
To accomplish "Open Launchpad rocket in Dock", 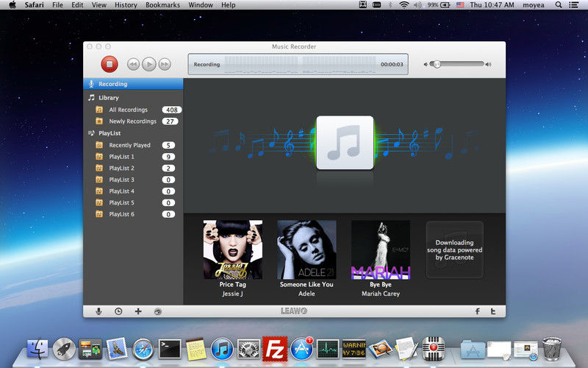I will coord(64,349).
